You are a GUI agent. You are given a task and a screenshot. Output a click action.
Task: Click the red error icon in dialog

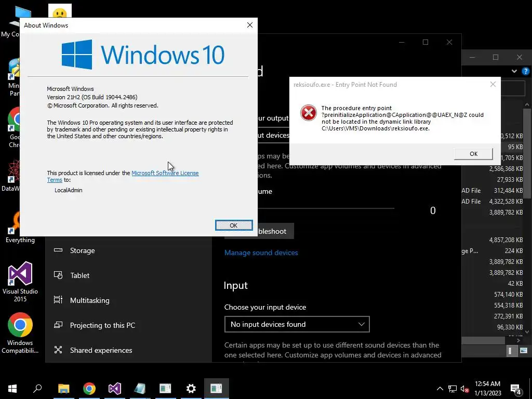click(309, 113)
